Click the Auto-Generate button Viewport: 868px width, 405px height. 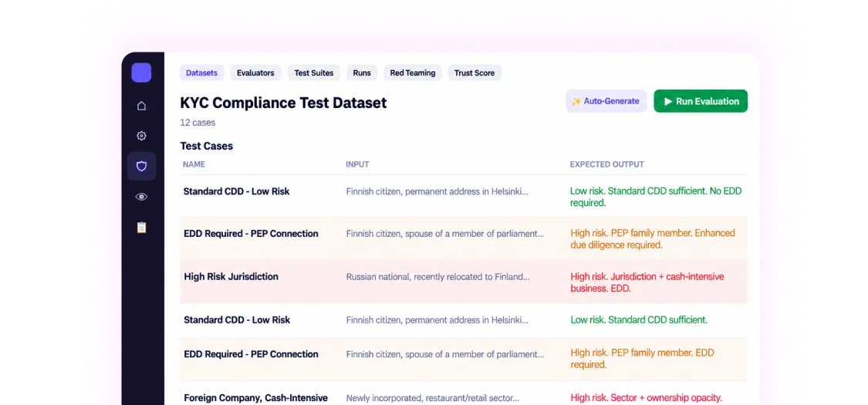(x=606, y=101)
